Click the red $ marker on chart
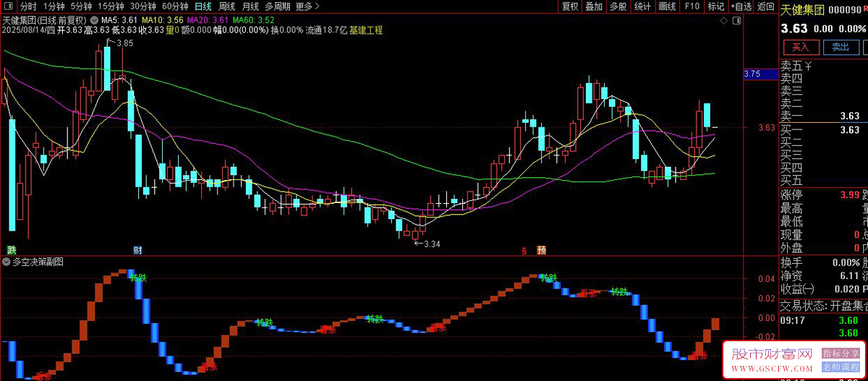The image size is (868, 381). pyautogui.click(x=524, y=251)
